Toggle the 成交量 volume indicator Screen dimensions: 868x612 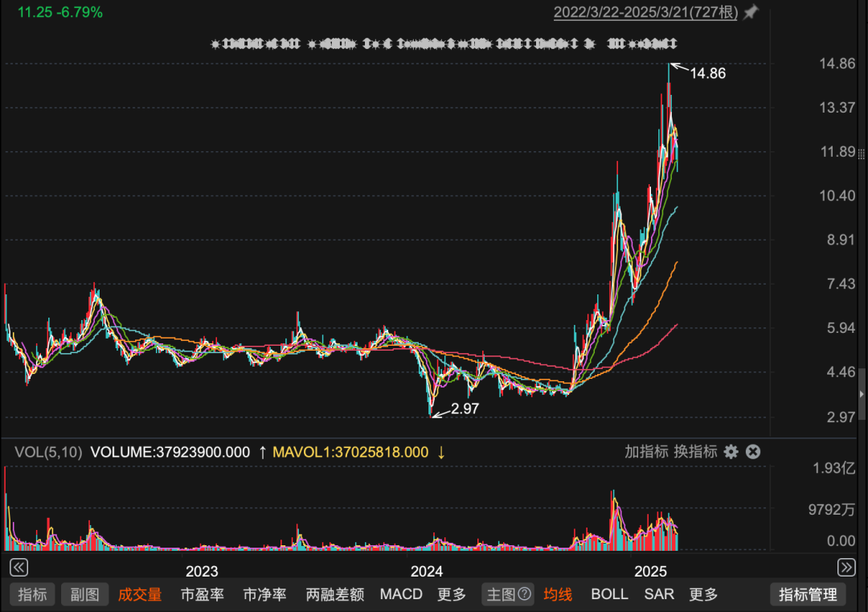[x=140, y=594]
